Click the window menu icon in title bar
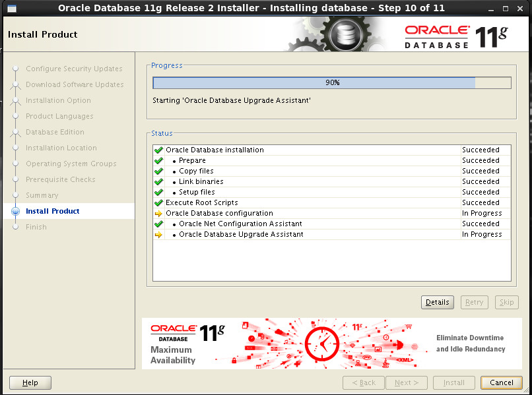Screen dimensions: 532x395 12,8
